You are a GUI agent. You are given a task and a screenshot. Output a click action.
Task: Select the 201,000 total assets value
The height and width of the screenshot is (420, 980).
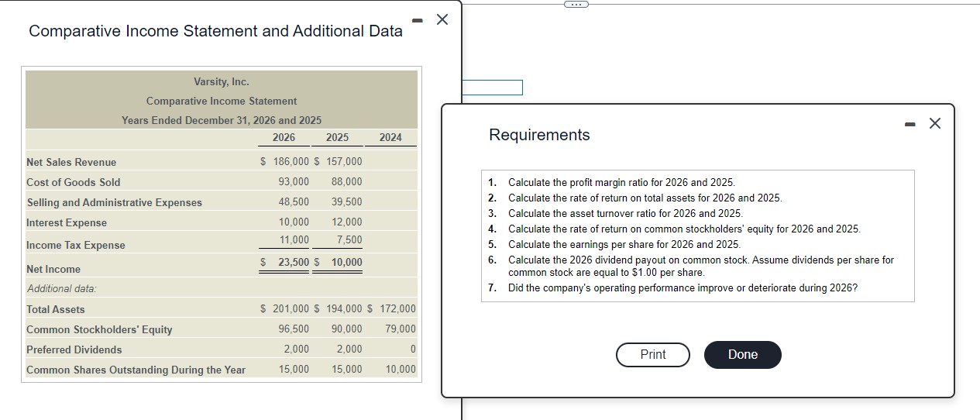(x=290, y=308)
